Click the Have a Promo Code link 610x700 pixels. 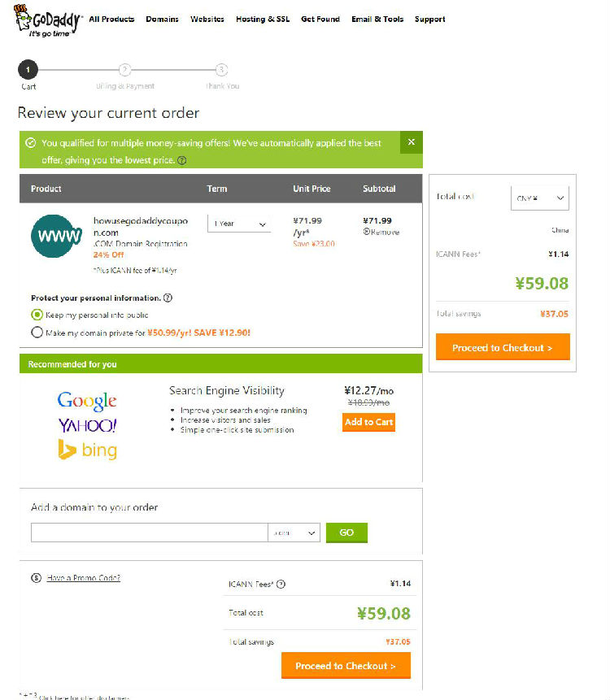(x=83, y=578)
